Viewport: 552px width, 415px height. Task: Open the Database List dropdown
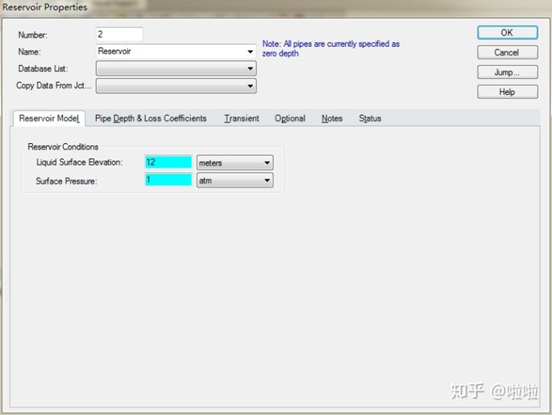[x=176, y=68]
